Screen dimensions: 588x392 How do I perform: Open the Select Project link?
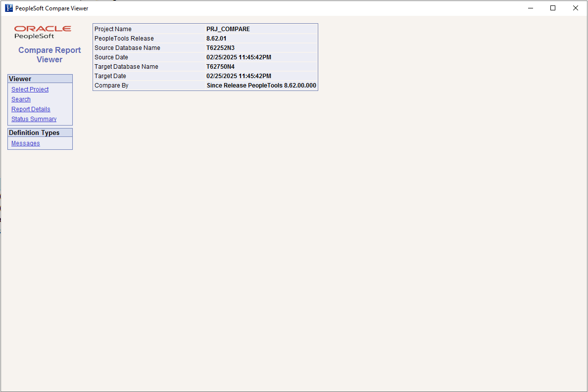coord(30,89)
